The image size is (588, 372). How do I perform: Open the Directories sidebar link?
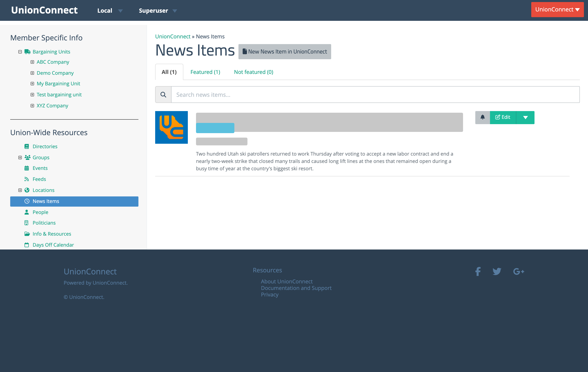click(x=45, y=146)
